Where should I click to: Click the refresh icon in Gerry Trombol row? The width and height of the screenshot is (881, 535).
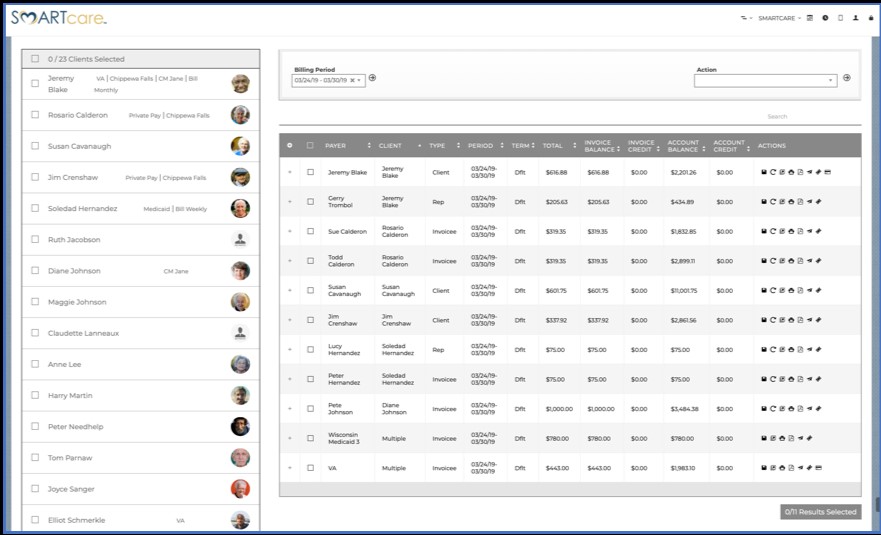773,202
